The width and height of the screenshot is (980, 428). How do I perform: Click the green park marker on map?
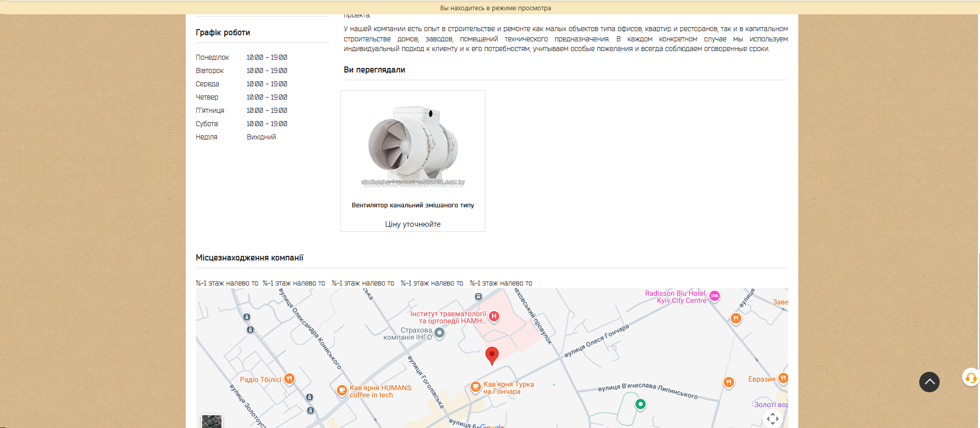(640, 404)
